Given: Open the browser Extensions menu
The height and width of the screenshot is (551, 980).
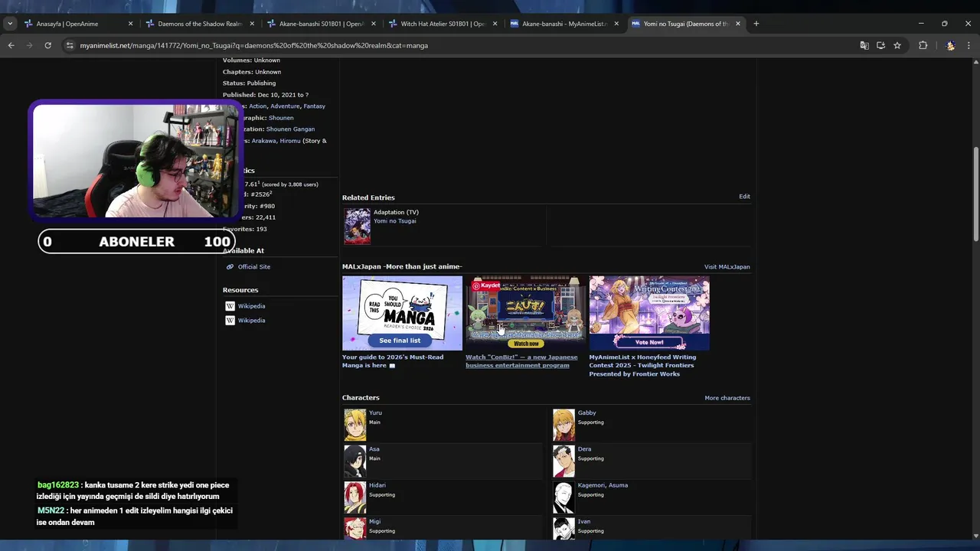Looking at the screenshot, I should pyautogui.click(x=923, y=45).
